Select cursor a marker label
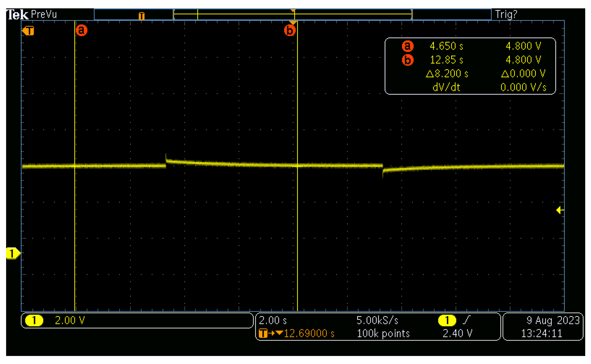Viewport: 591px width, 364px height. click(82, 30)
